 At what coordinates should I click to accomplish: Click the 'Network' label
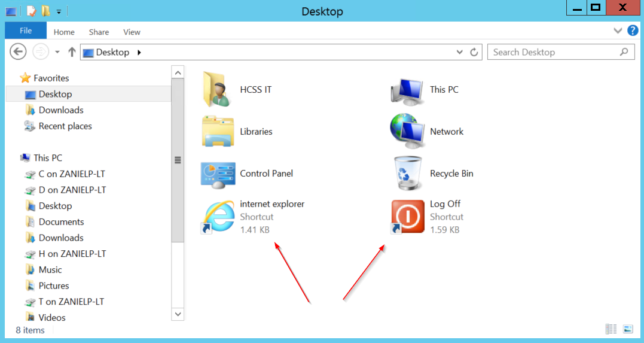pos(447,132)
